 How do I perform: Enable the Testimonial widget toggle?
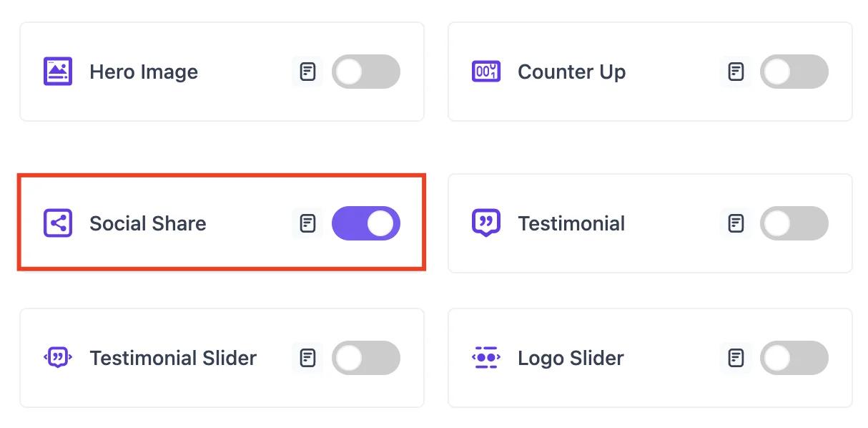click(x=794, y=223)
